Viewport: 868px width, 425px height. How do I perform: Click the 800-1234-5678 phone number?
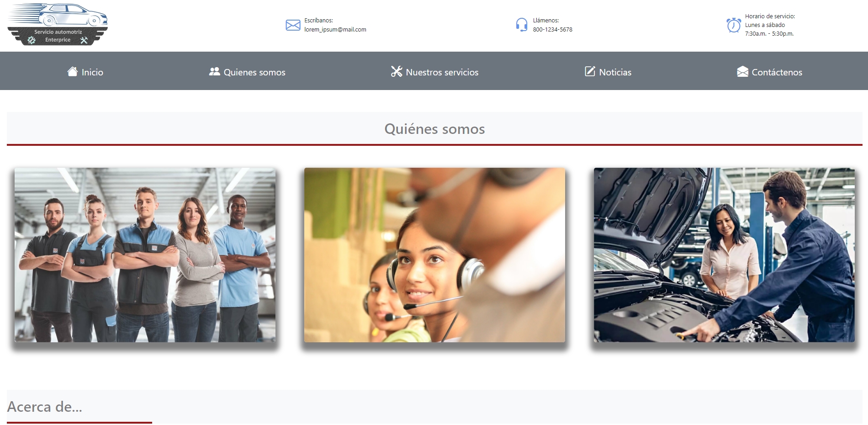(552, 29)
